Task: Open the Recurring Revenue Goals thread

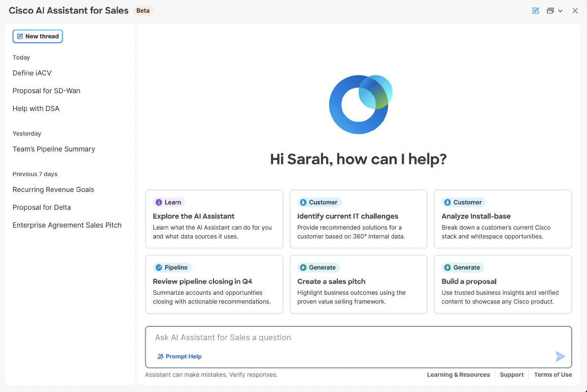Action: 53,190
